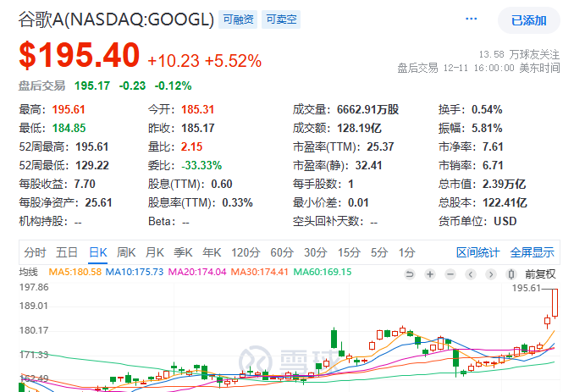This screenshot has width=574, height=392.
Task: Open the 前复权 adjustment selector
Action: (x=540, y=274)
